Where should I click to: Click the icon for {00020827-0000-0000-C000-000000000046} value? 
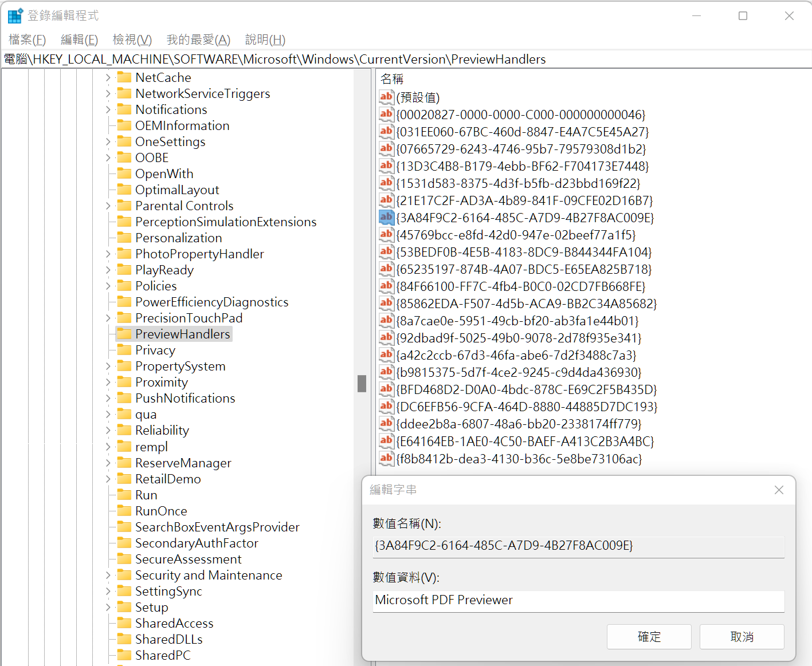click(386, 114)
